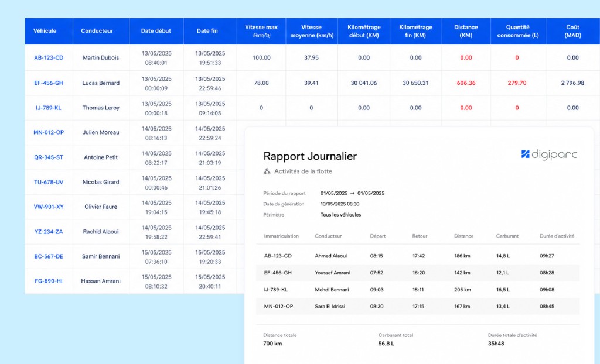Image resolution: width=600 pixels, height=364 pixels.
Task: Click the red distance value 606.36
Action: (466, 83)
